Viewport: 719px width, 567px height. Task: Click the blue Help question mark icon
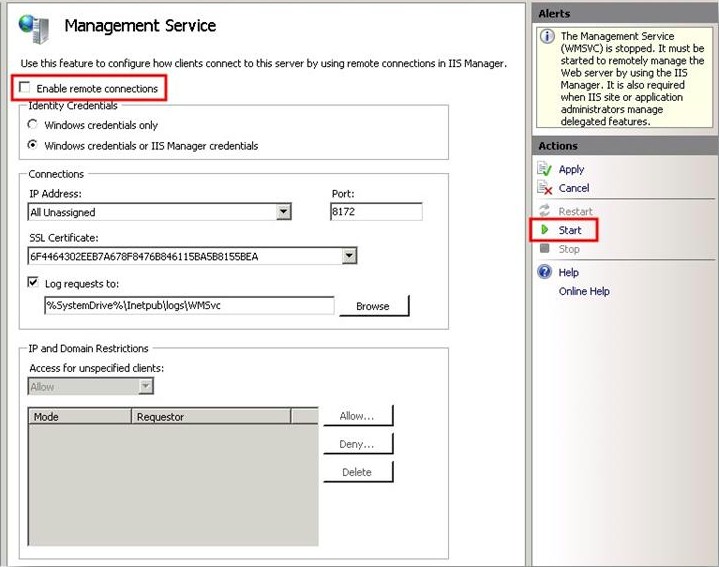click(x=544, y=272)
